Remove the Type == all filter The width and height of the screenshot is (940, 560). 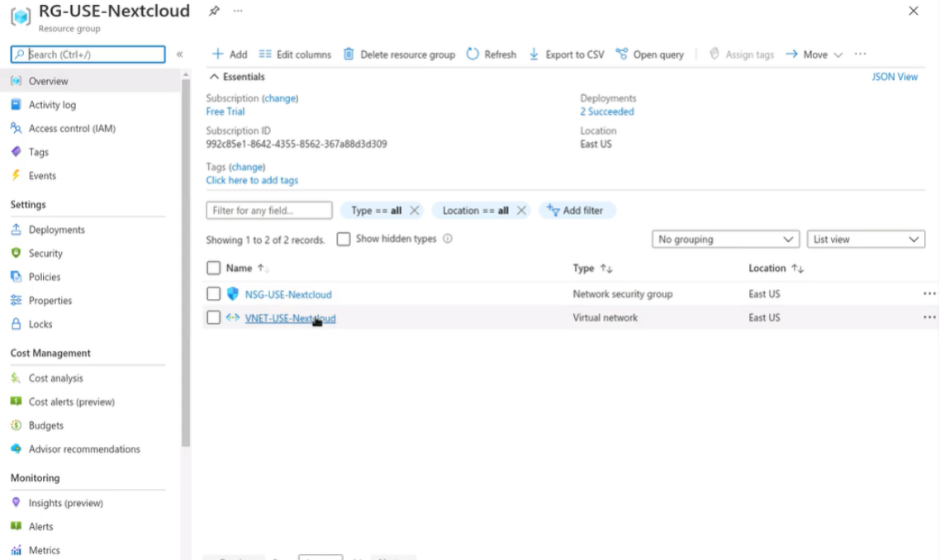pyautogui.click(x=415, y=211)
